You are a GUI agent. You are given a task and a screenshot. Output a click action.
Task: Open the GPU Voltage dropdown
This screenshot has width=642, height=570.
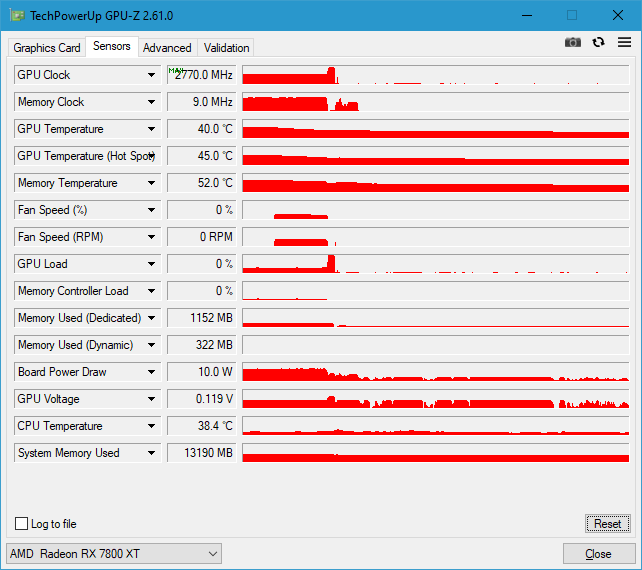pos(151,399)
